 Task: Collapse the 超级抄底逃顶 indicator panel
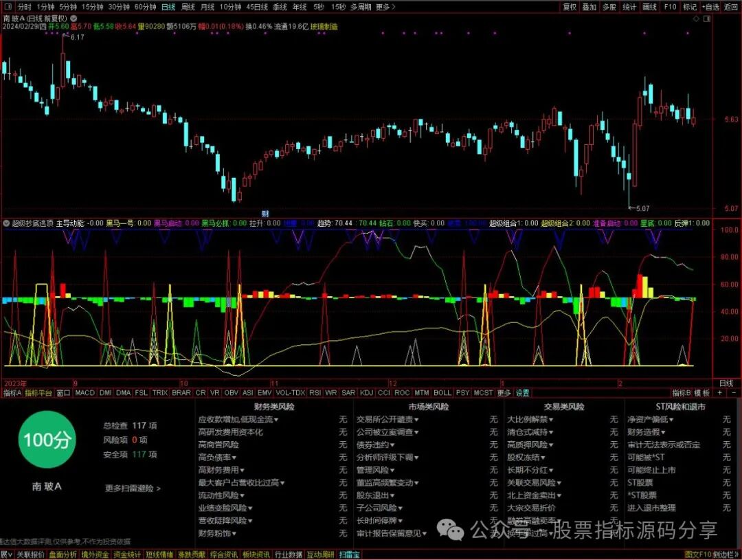coord(6,223)
